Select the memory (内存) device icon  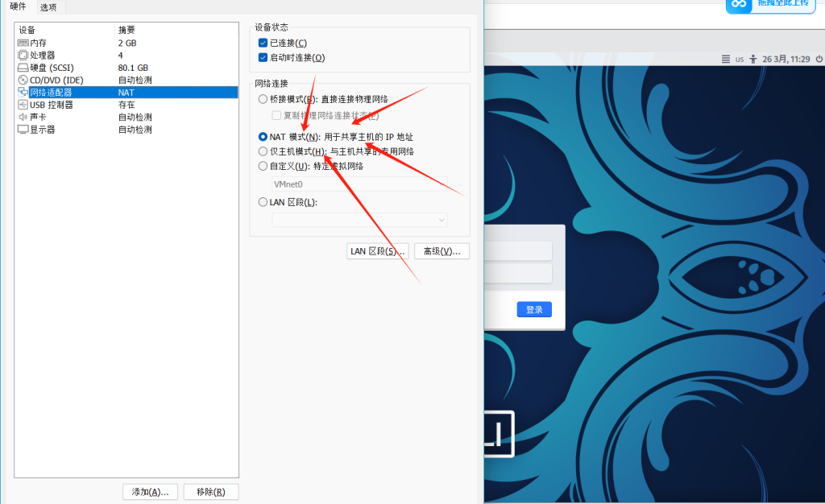(x=23, y=43)
